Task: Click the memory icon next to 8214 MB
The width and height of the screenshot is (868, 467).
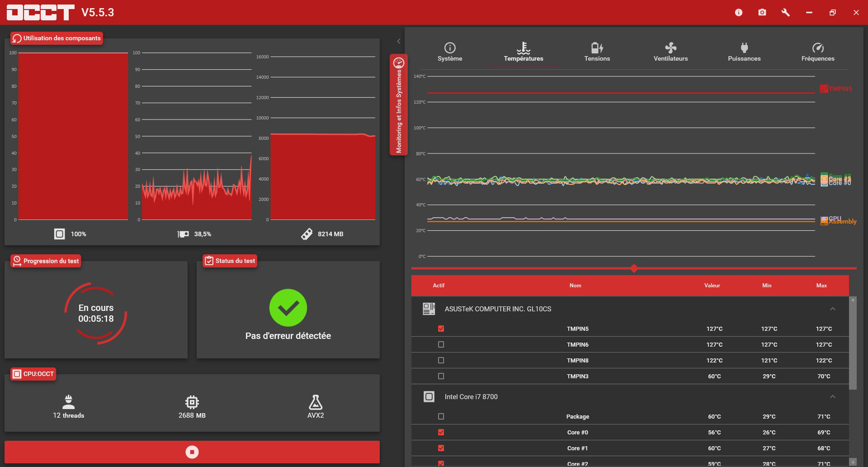Action: (x=307, y=234)
